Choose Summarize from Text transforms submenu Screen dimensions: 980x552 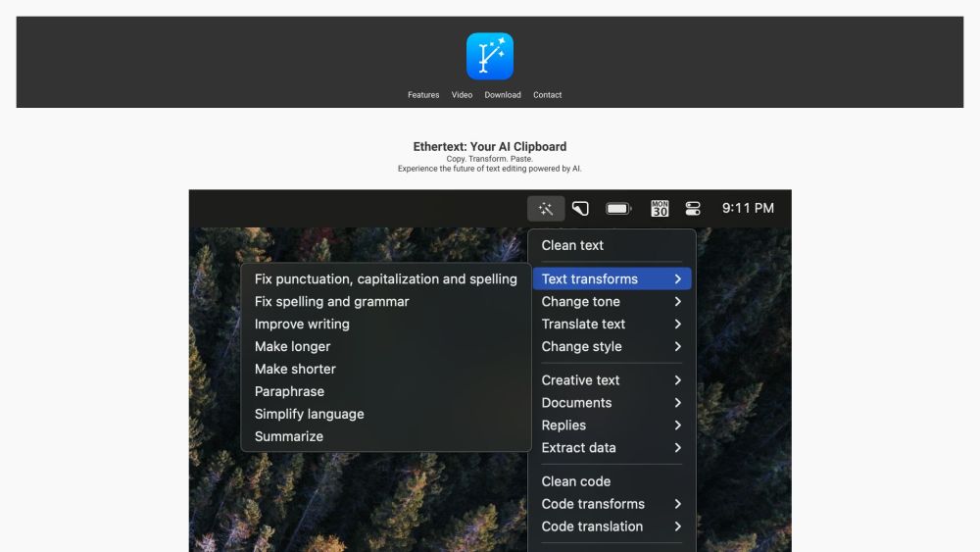point(289,436)
